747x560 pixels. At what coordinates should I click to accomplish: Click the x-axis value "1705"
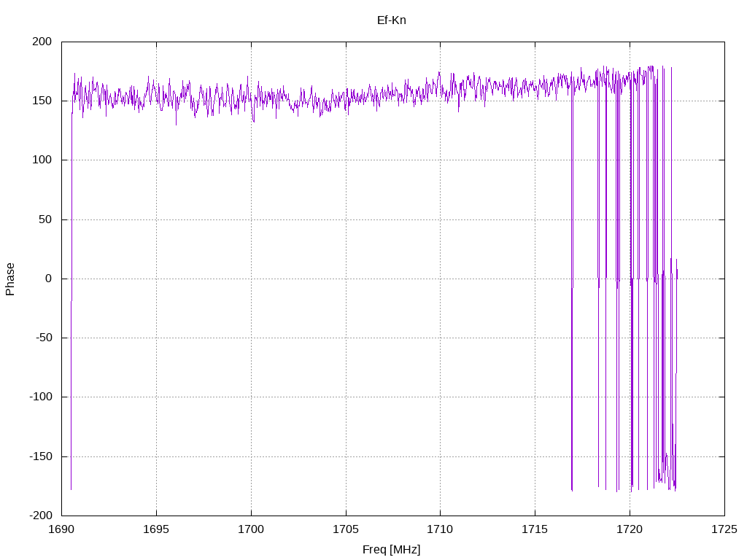coord(346,529)
